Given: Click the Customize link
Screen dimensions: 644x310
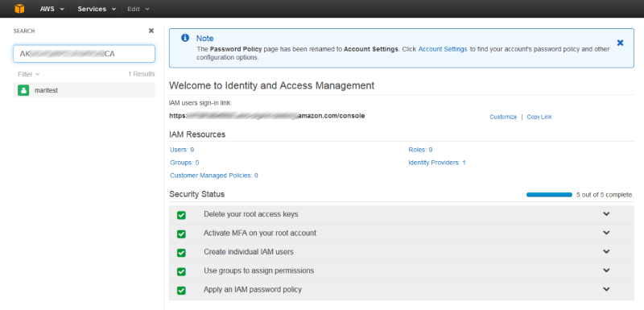Looking at the screenshot, I should [x=503, y=117].
